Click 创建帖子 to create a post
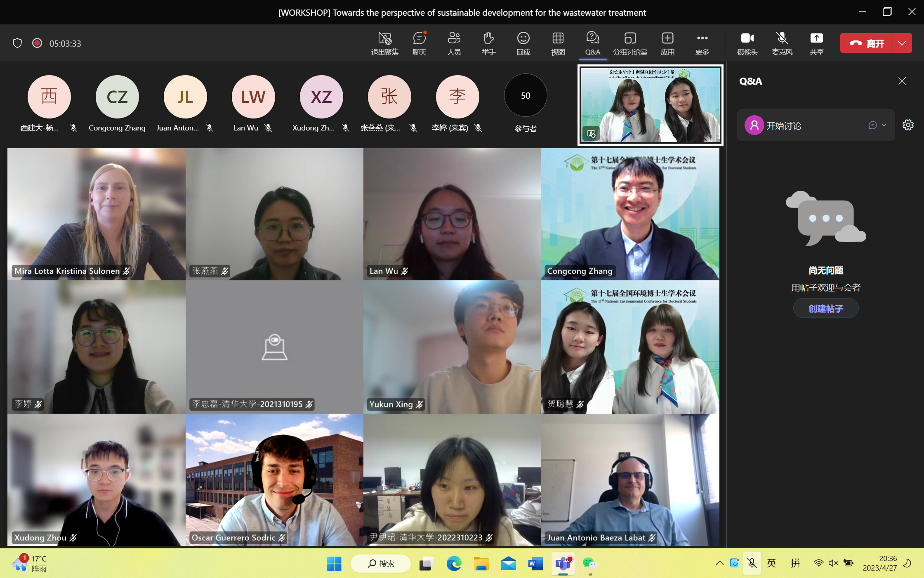The height and width of the screenshot is (578, 924). click(x=825, y=308)
